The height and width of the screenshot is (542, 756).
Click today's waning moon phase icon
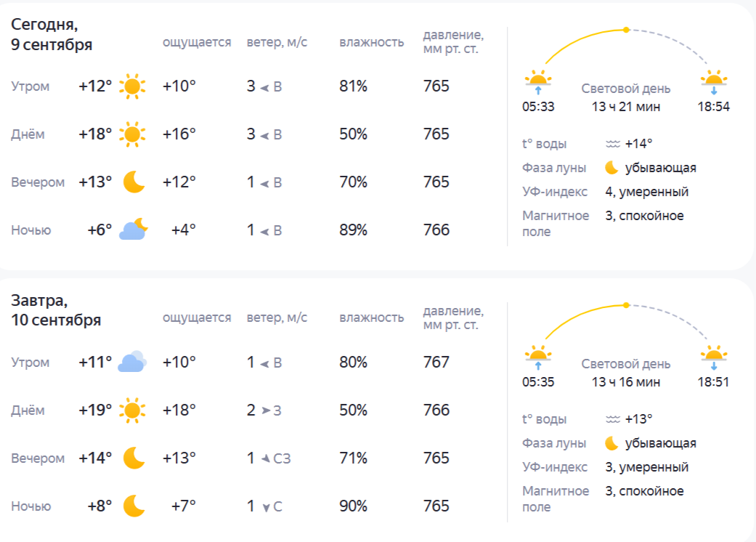(x=611, y=167)
